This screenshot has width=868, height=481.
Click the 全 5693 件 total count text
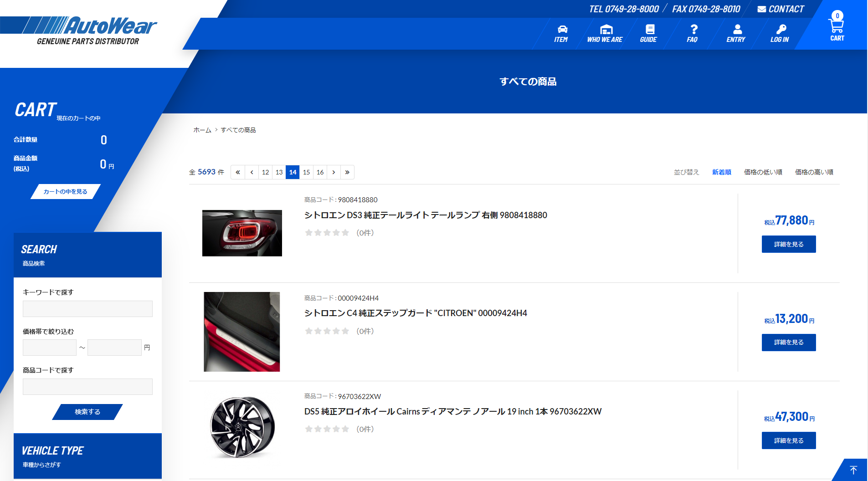(206, 172)
